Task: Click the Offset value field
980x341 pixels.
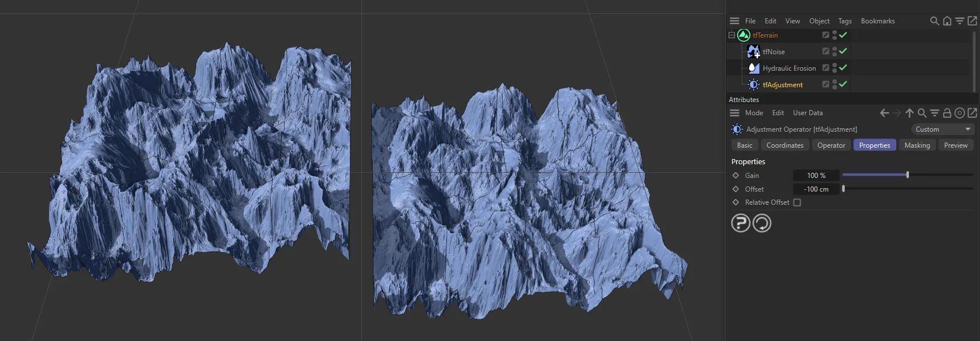Action: (x=816, y=189)
